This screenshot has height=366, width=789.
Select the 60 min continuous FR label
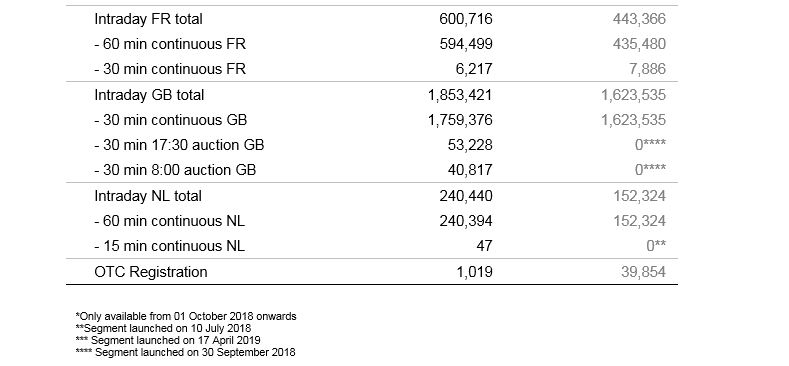coord(170,44)
